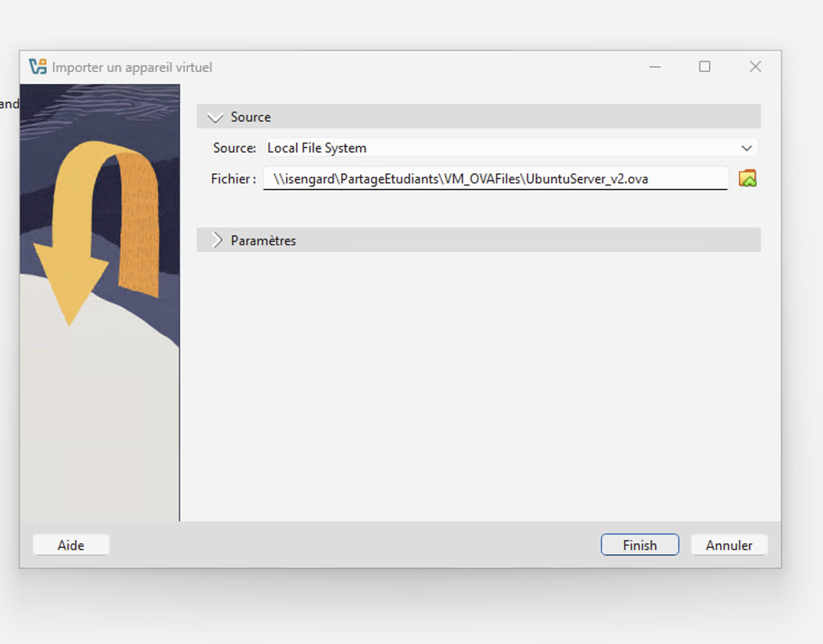Open the file browser folder icon
This screenshot has height=644, width=823.
coord(747,178)
